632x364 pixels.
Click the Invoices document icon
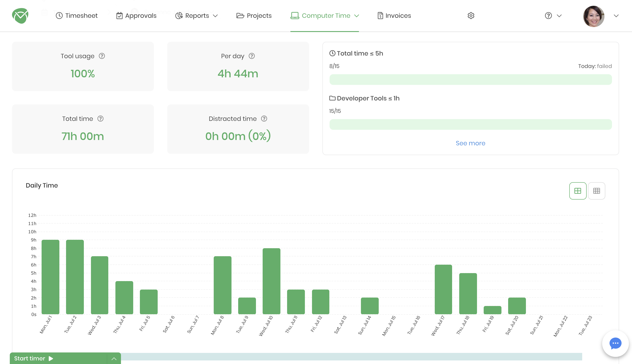pyautogui.click(x=380, y=16)
